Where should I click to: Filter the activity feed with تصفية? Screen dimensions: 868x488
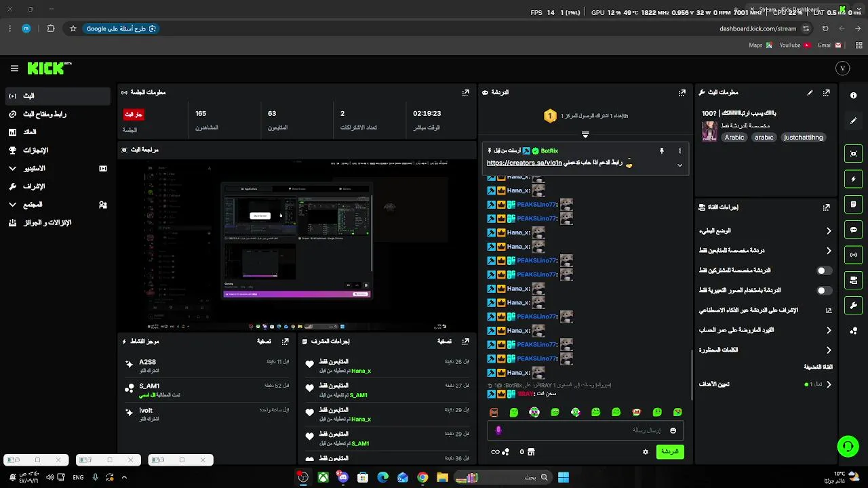(264, 342)
